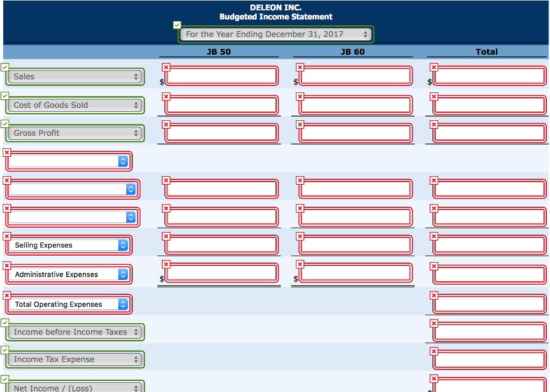Open the period dropdown 'For the Year Ending December 31, 2017'

(x=276, y=34)
